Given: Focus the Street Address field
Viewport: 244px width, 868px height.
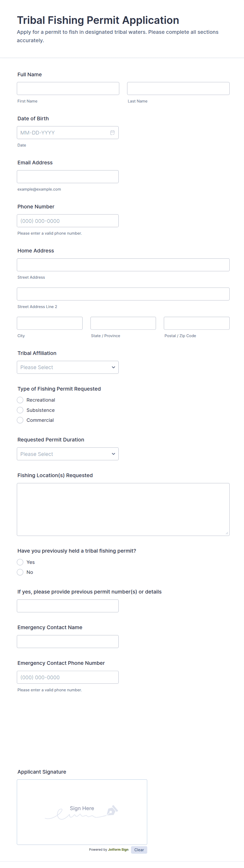Looking at the screenshot, I should [x=123, y=265].
